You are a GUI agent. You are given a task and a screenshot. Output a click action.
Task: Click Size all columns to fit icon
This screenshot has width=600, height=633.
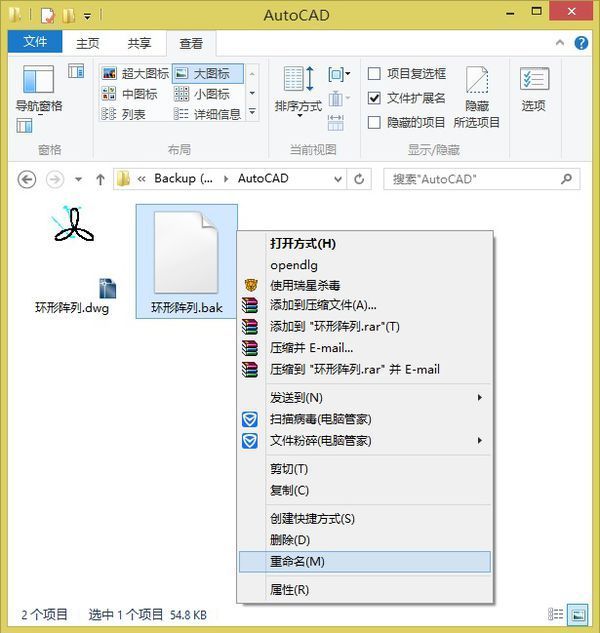click(x=336, y=123)
